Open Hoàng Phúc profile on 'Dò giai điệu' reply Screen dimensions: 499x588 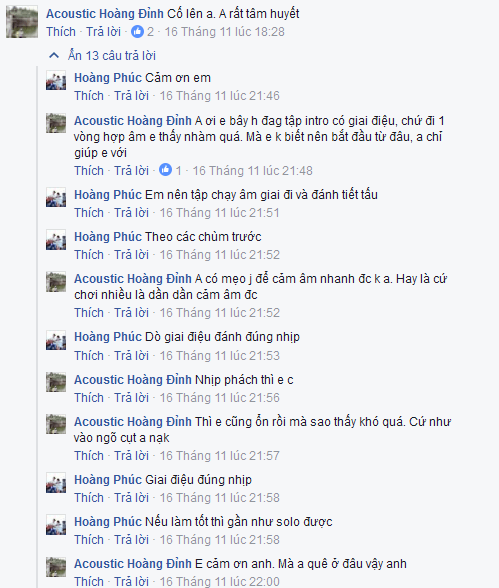pos(108,337)
